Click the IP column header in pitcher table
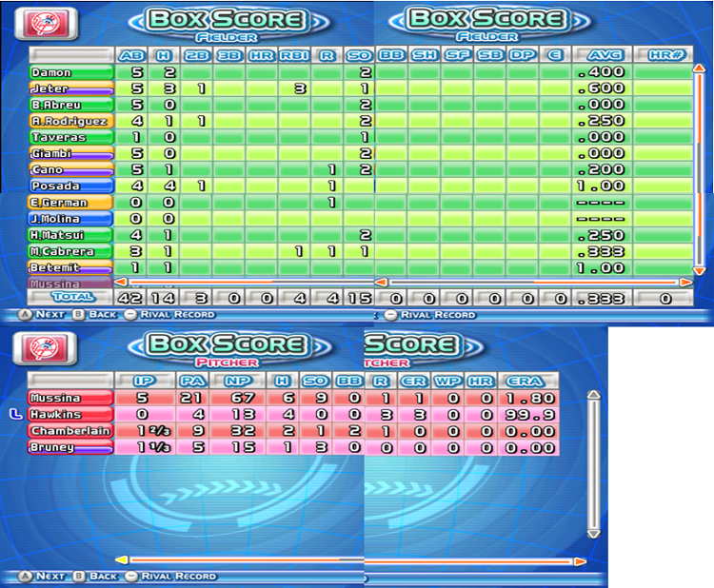This screenshot has width=714, height=588. point(145,381)
